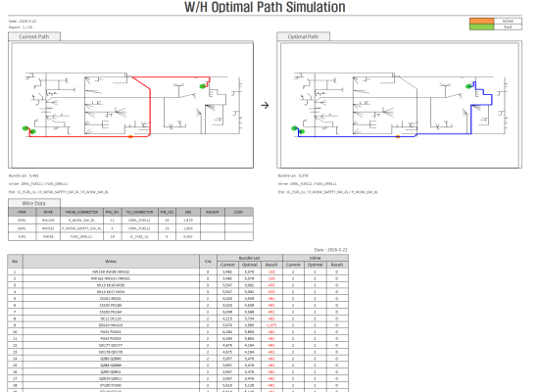Click the arrow icon between the two path diagrams

265,105
